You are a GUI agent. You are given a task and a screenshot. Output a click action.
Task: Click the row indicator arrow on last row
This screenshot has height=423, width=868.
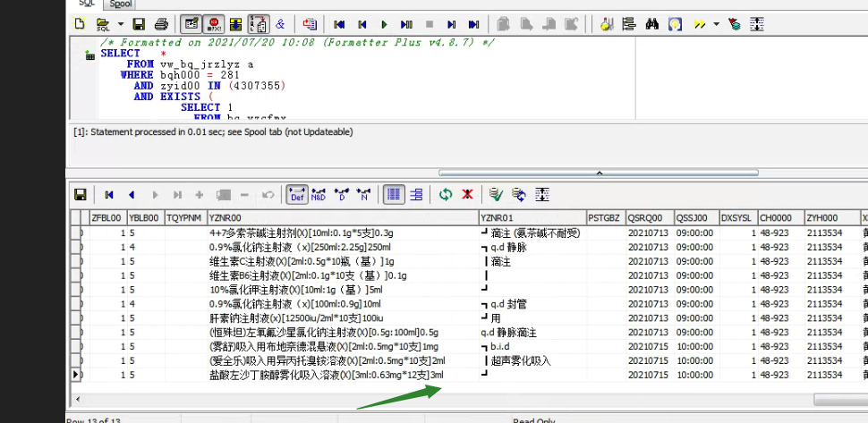[76, 375]
